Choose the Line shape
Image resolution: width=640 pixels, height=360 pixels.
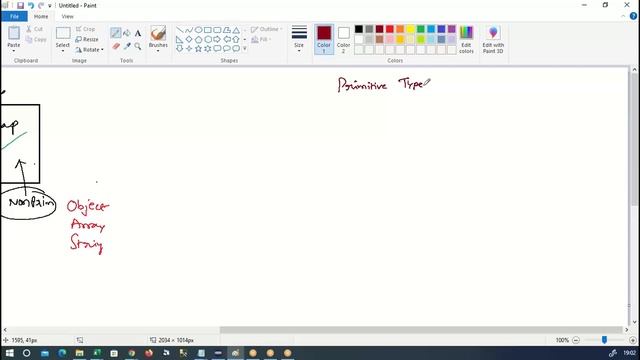tap(180, 30)
